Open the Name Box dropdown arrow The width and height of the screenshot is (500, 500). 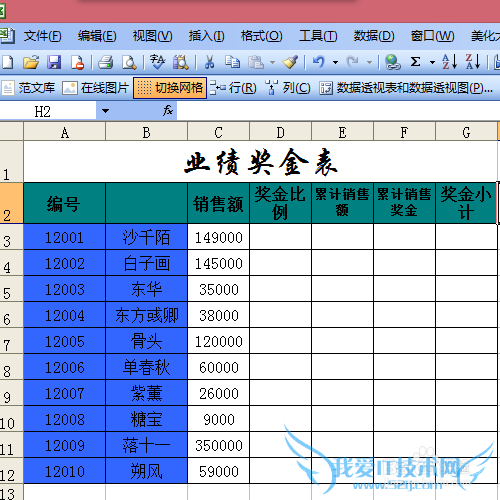(x=105, y=111)
